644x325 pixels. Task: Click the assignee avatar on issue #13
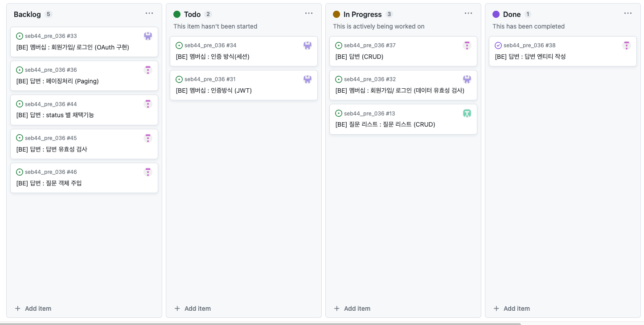467,113
